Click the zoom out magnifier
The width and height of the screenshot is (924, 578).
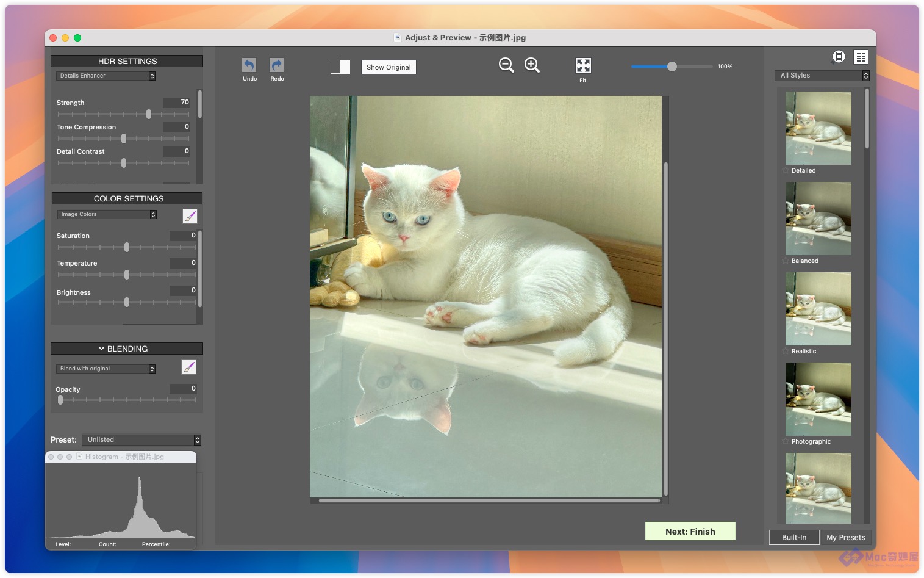[x=506, y=65]
